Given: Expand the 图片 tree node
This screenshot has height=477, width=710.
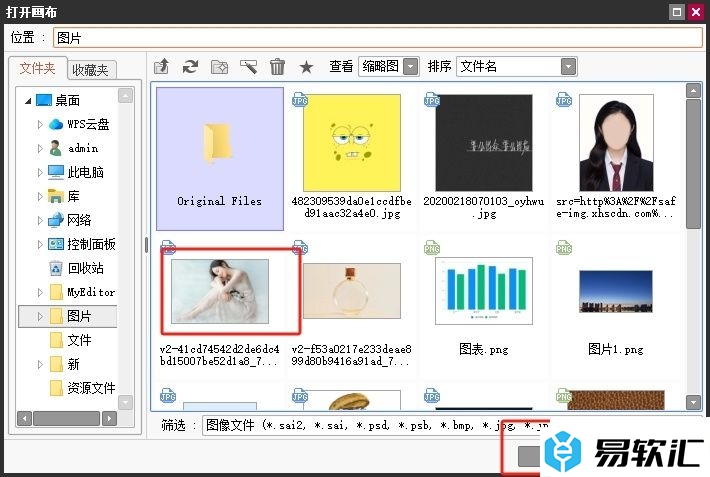Looking at the screenshot, I should [x=40, y=316].
